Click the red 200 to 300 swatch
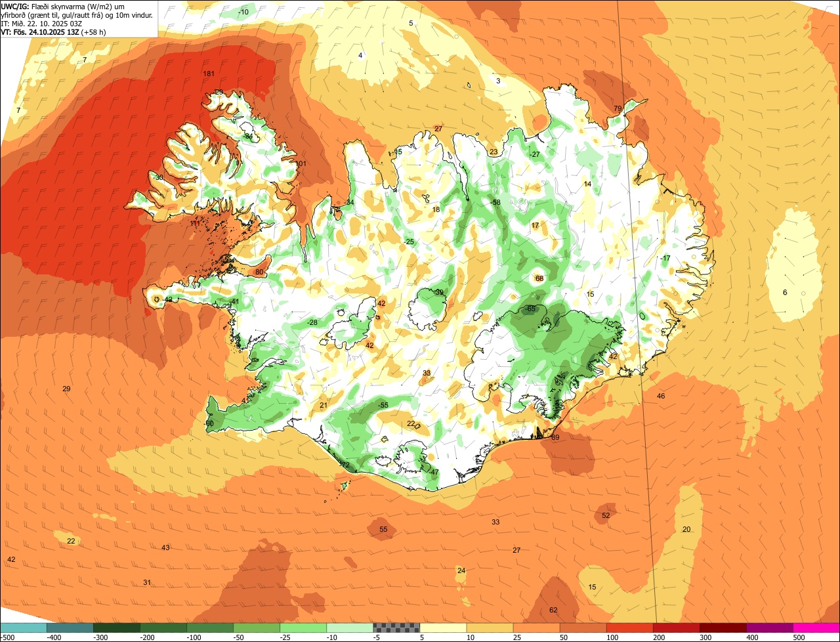This screenshot has height=642, width=840. (x=676, y=628)
